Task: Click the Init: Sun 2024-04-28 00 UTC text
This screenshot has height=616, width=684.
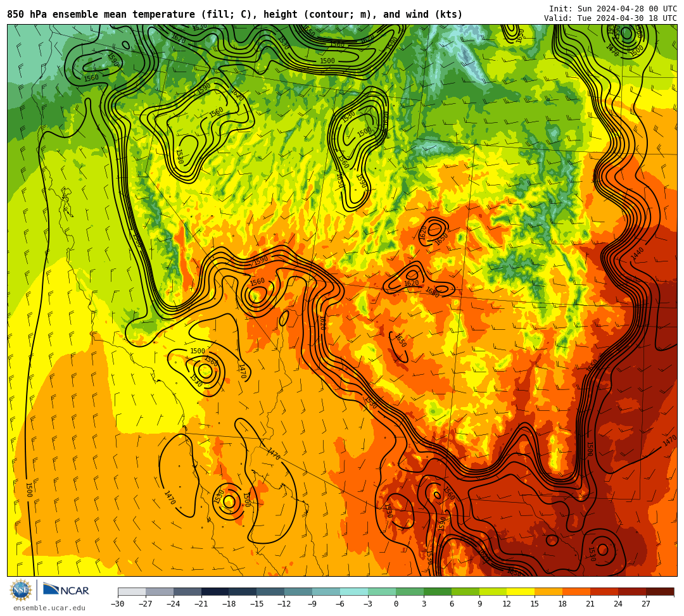Action: coord(613,9)
